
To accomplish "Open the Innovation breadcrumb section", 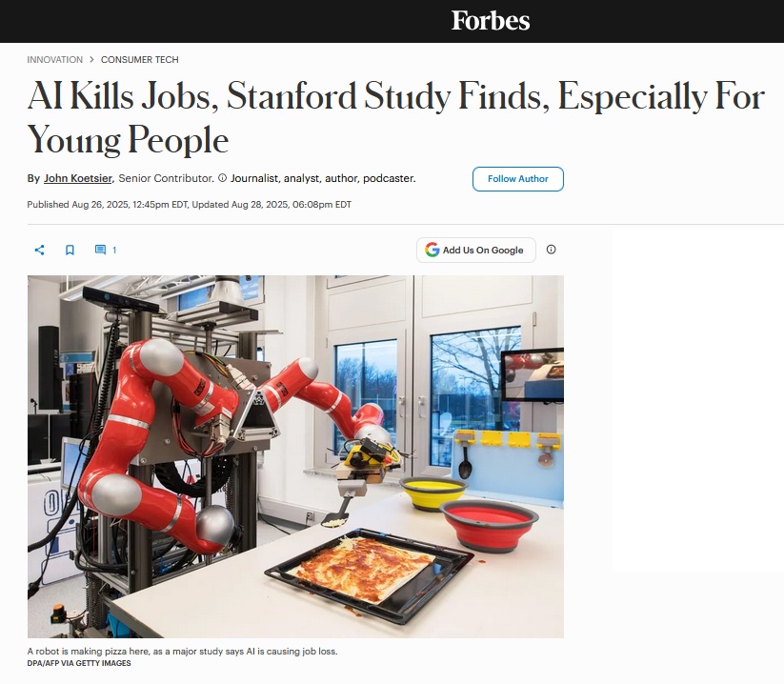I will [x=55, y=60].
